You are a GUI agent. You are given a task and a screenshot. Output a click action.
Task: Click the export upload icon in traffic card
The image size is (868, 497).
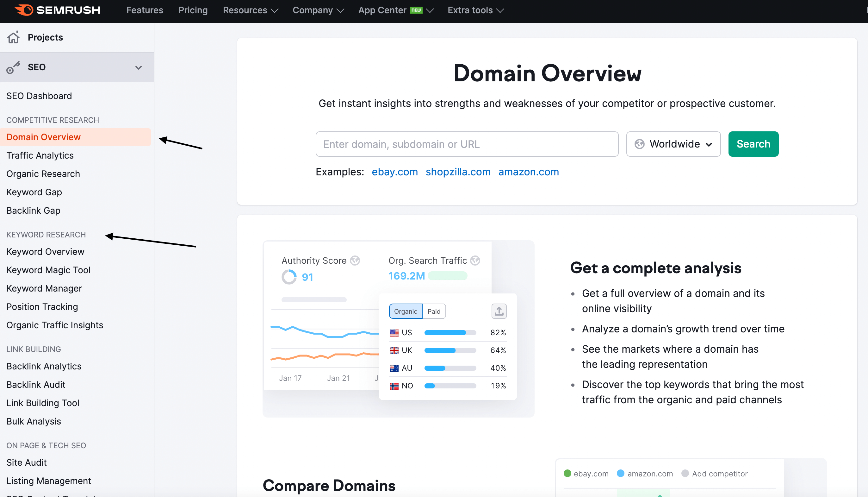[x=499, y=311]
